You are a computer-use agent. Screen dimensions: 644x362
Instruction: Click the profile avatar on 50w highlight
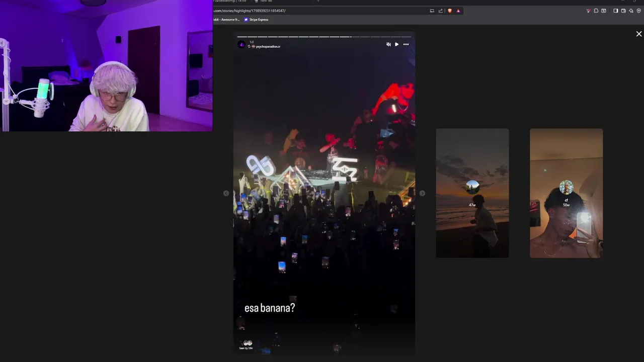pyautogui.click(x=566, y=187)
